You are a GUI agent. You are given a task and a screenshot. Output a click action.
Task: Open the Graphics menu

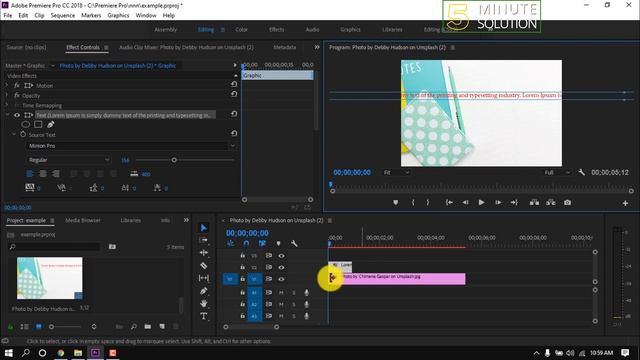(118, 16)
